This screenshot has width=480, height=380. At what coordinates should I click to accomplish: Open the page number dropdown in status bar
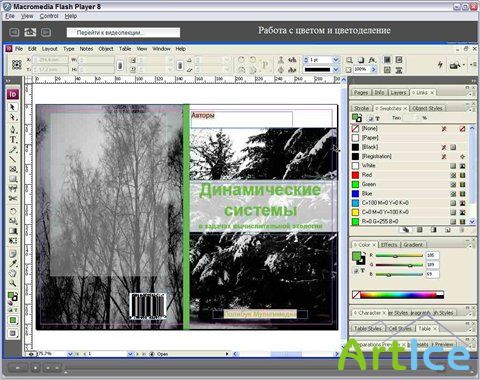coord(130,354)
